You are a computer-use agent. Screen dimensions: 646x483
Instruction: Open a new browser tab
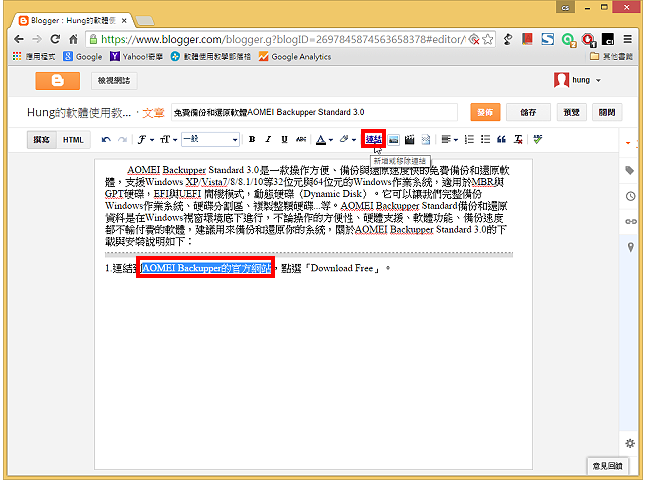tap(145, 20)
